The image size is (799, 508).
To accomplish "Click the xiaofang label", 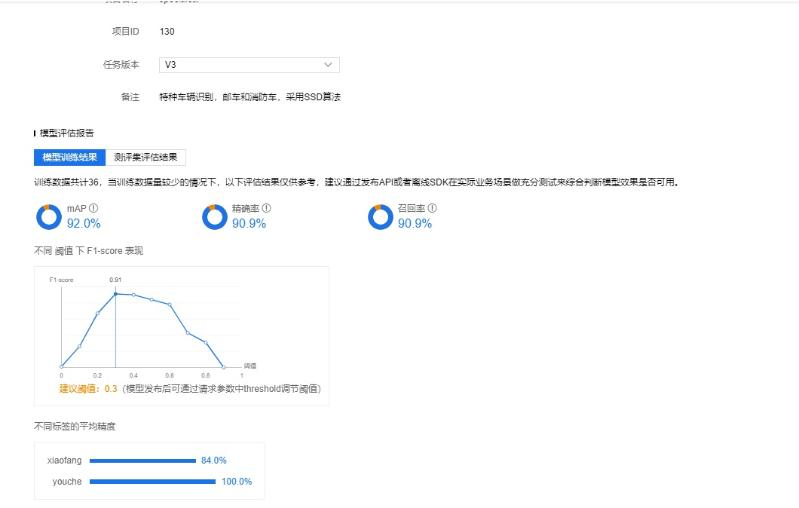I will click(64, 461).
